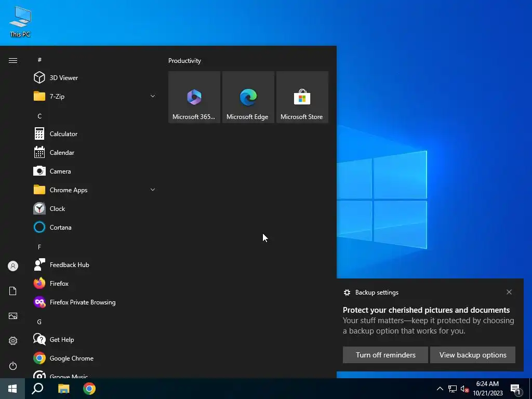Open Groove Music app
This screenshot has height=399, width=532.
(95, 374)
